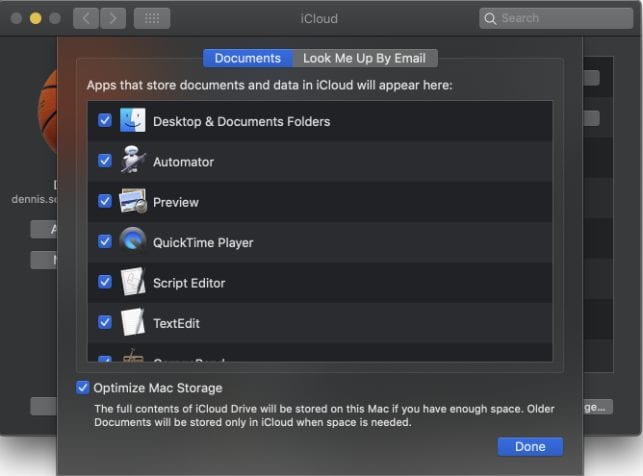643x476 pixels.
Task: Click the Automator robot icon
Action: [x=133, y=161]
